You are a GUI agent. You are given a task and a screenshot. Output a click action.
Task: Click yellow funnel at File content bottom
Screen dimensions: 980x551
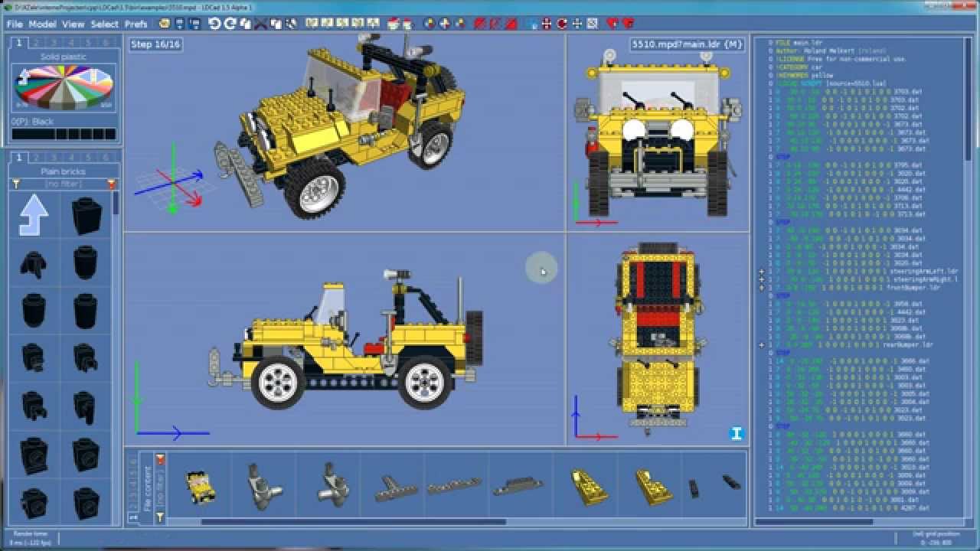160,518
